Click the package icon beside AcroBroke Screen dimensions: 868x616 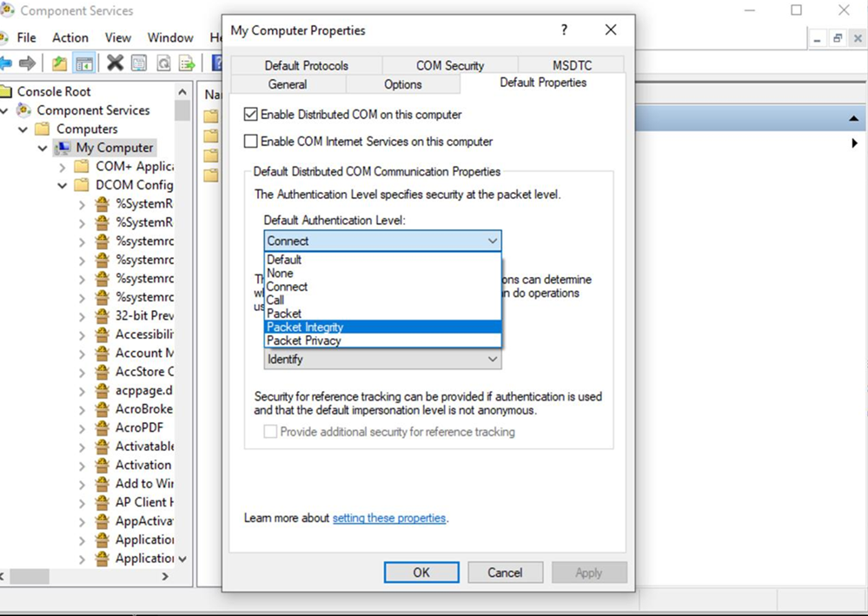point(102,409)
